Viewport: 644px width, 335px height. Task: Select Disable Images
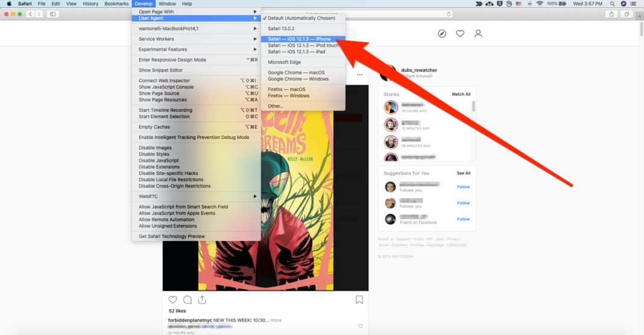[x=197, y=147]
